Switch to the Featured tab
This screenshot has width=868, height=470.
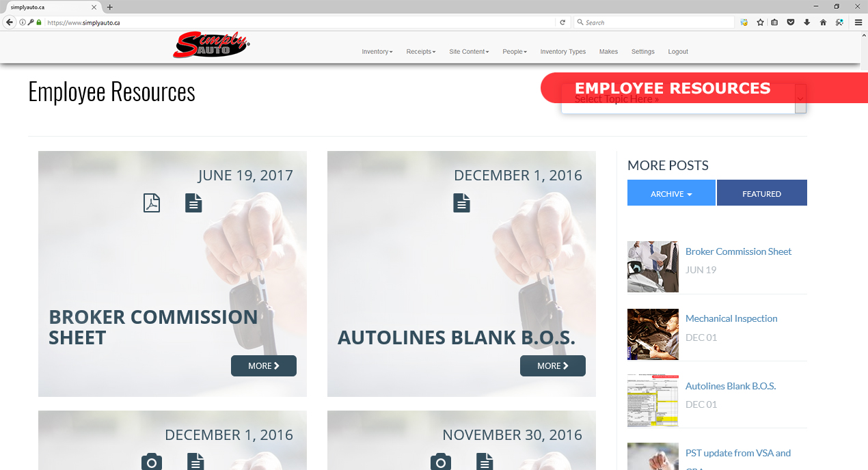(x=762, y=193)
